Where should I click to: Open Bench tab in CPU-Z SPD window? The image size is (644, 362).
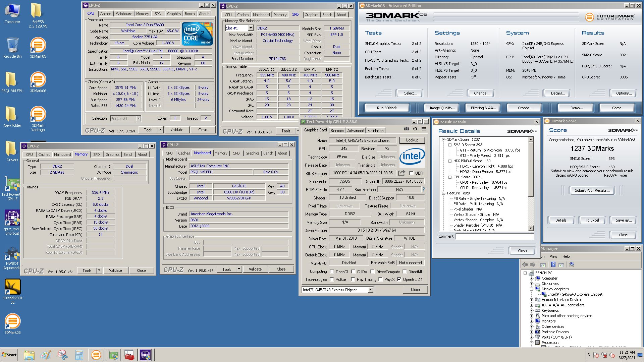[327, 15]
